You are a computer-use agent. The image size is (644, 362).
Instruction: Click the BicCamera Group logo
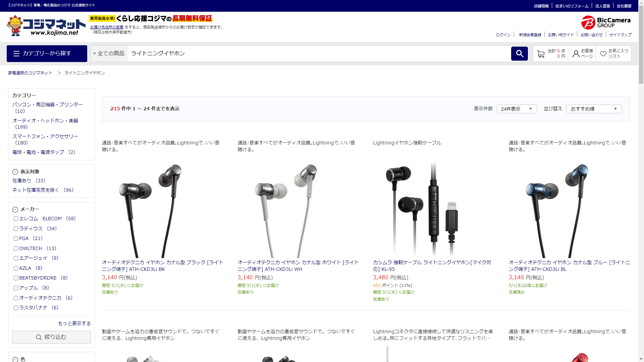(605, 22)
